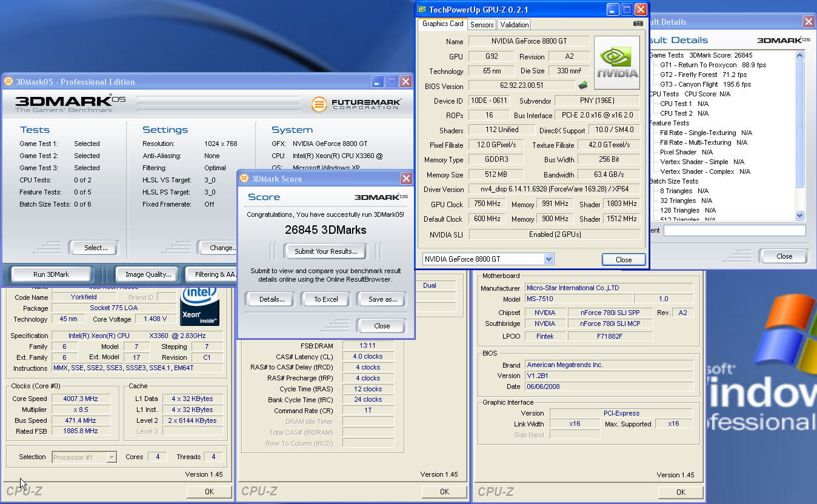Click the Shader 1803 MHz field in GPU-Z
The height and width of the screenshot is (504, 817).
(x=621, y=204)
